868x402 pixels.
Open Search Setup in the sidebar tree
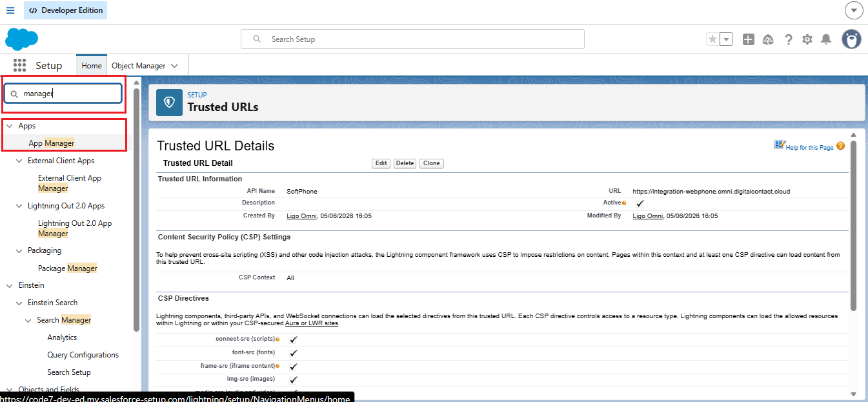(x=69, y=372)
